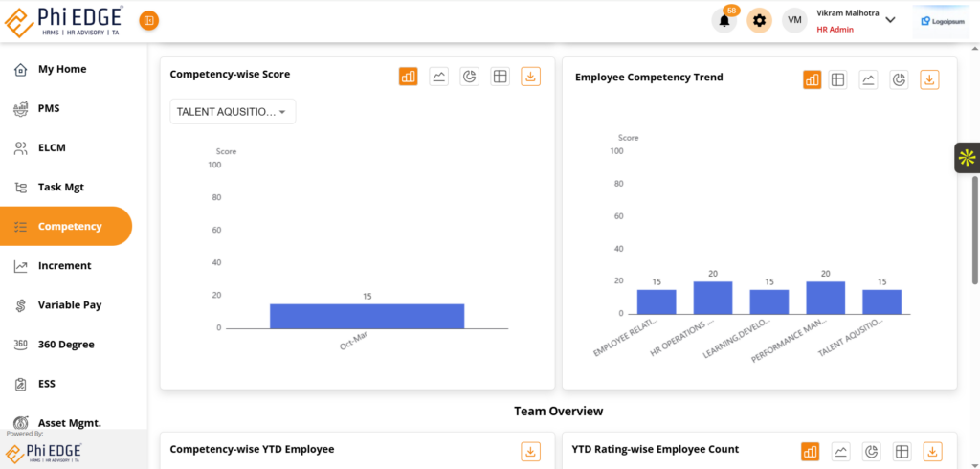This screenshot has height=469, width=980.
Task: Open the My Home page
Action: (61, 69)
